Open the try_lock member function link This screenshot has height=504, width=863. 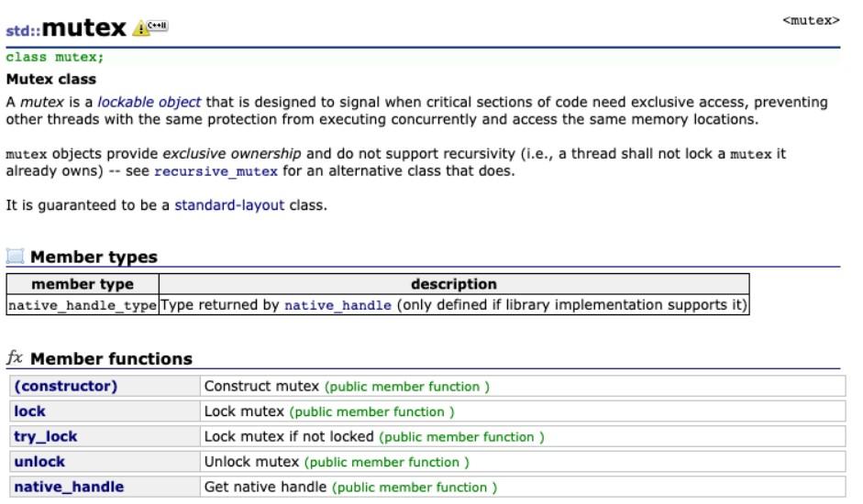(x=46, y=437)
